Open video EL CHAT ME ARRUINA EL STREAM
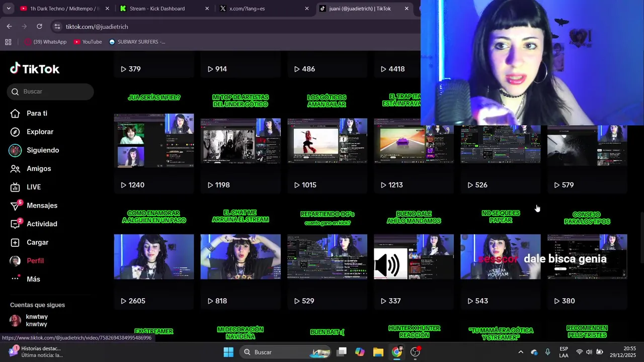The width and height of the screenshot is (644, 362). (240, 256)
